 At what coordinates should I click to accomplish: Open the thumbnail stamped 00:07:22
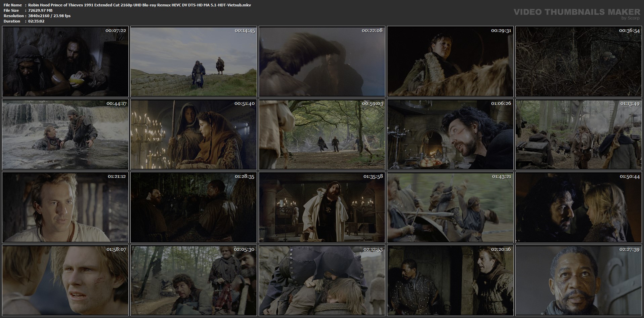click(65, 62)
